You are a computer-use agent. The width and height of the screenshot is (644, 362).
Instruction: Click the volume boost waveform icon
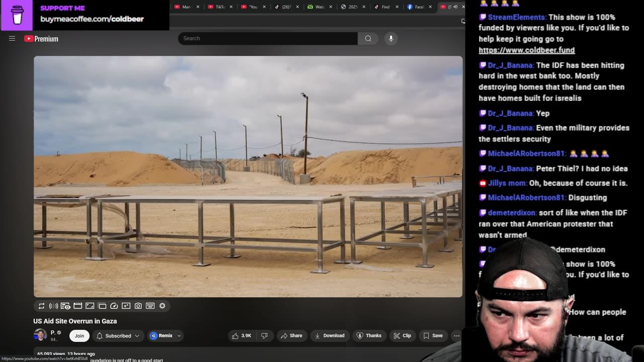point(53,306)
